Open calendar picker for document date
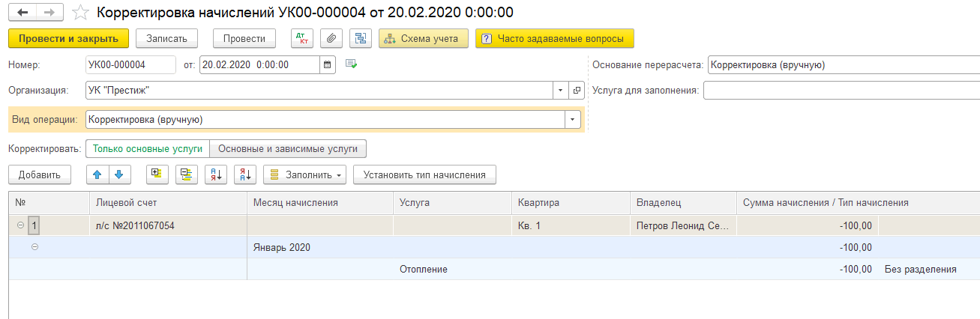Screen dimensions: 980x319 click(x=327, y=65)
